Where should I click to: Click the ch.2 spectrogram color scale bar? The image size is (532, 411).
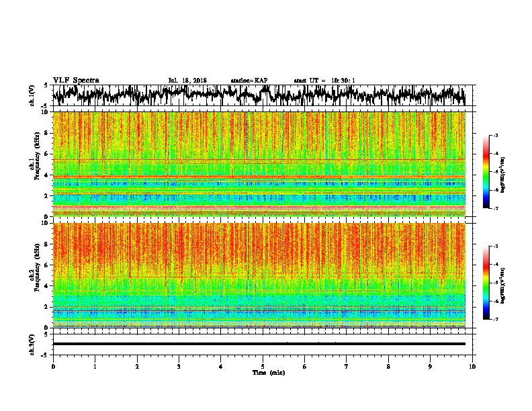(486, 283)
